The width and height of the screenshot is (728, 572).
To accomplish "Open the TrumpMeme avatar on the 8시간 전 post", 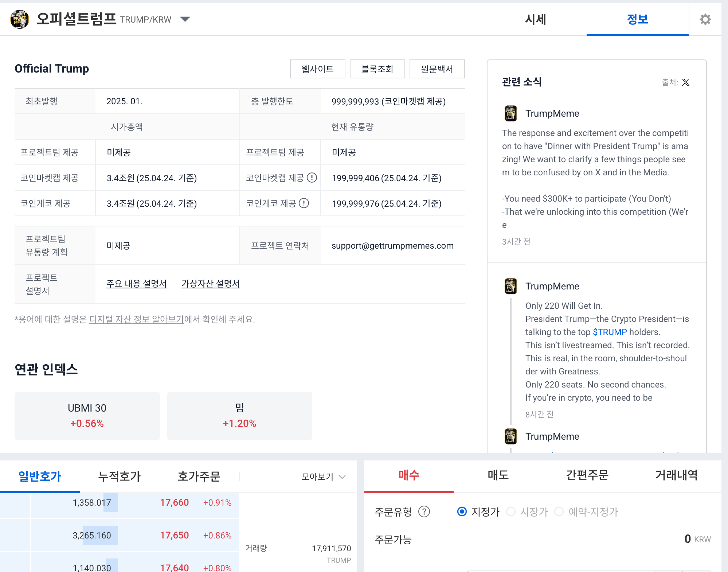I will [510, 286].
